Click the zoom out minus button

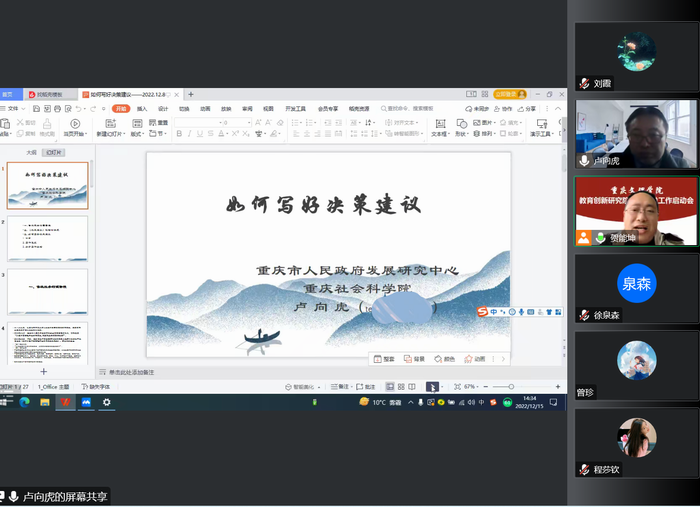(x=486, y=386)
